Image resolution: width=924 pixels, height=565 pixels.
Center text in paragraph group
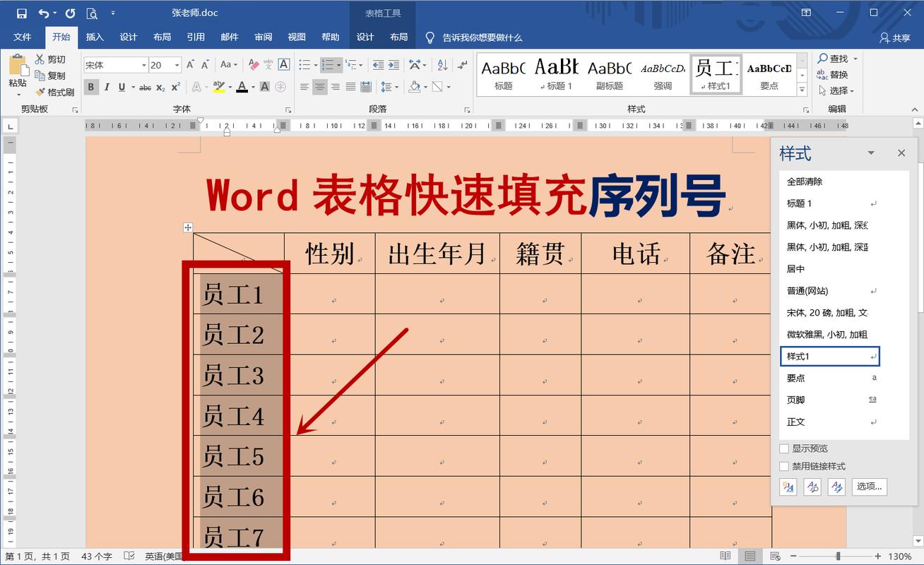click(320, 87)
